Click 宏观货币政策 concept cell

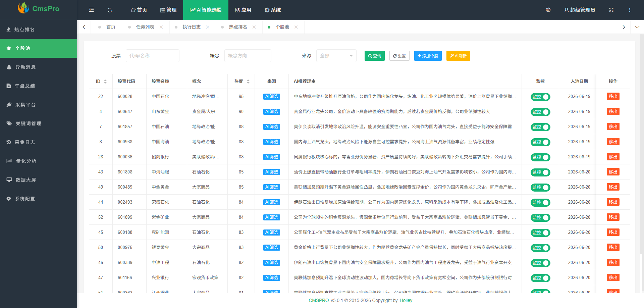[x=205, y=277]
